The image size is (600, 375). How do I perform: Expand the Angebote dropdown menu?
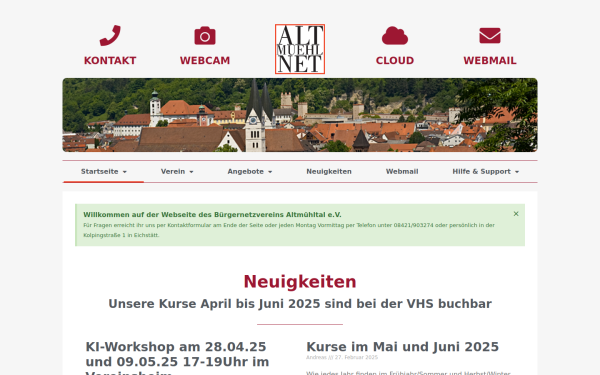[x=249, y=171]
